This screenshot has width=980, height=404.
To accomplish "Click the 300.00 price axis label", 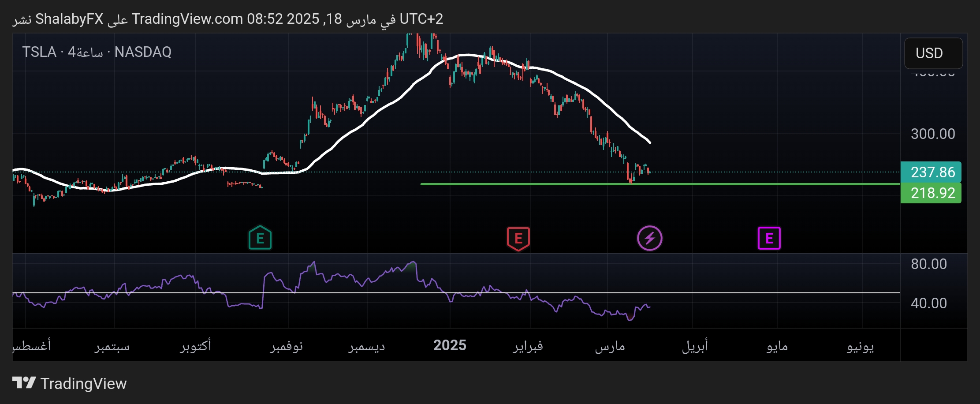I will click(x=932, y=134).
